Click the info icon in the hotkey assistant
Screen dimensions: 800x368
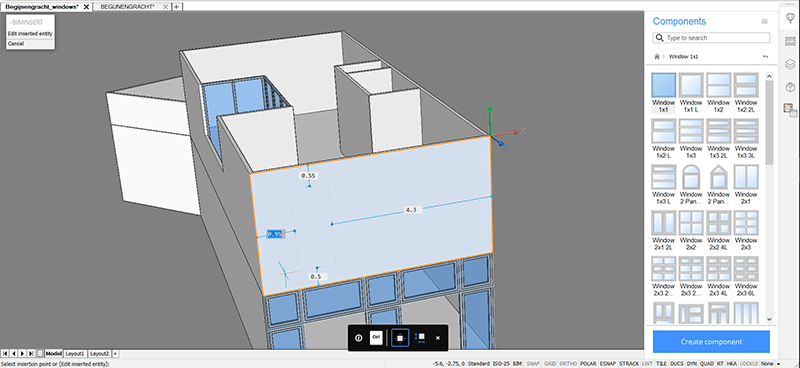(x=359, y=338)
